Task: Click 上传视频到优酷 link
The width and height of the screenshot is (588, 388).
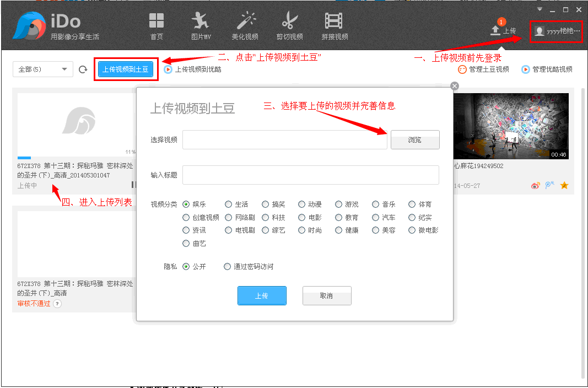Action: (193, 69)
